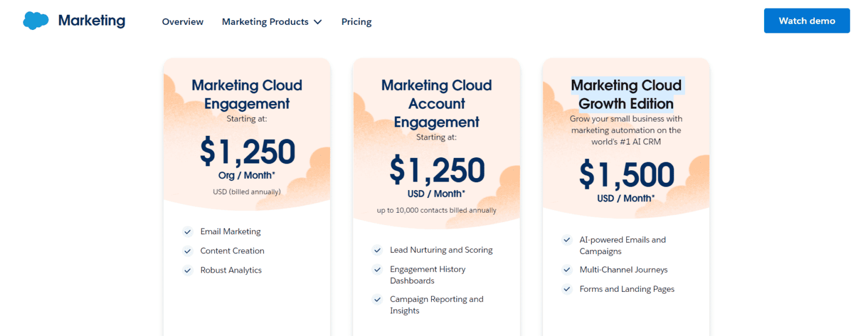
Task: Select the Engagement History Dashboards checkmark
Action: [377, 269]
